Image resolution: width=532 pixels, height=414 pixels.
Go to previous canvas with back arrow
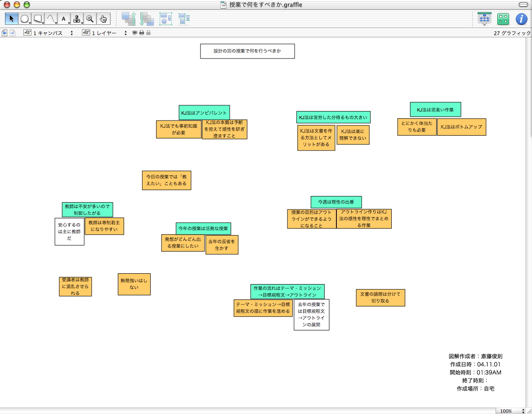(x=4, y=33)
